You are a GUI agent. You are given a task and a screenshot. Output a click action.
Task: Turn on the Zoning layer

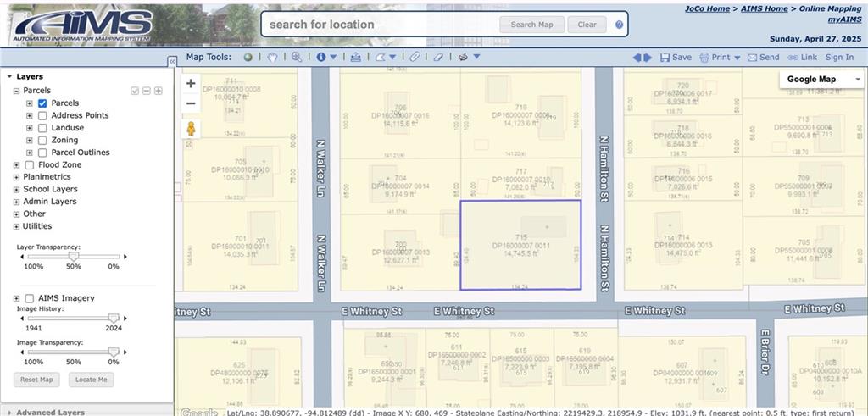click(42, 141)
